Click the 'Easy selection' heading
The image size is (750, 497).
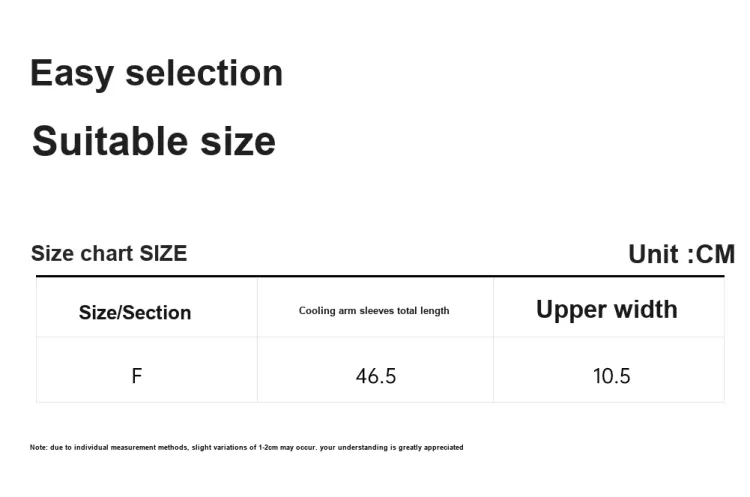[x=156, y=74]
